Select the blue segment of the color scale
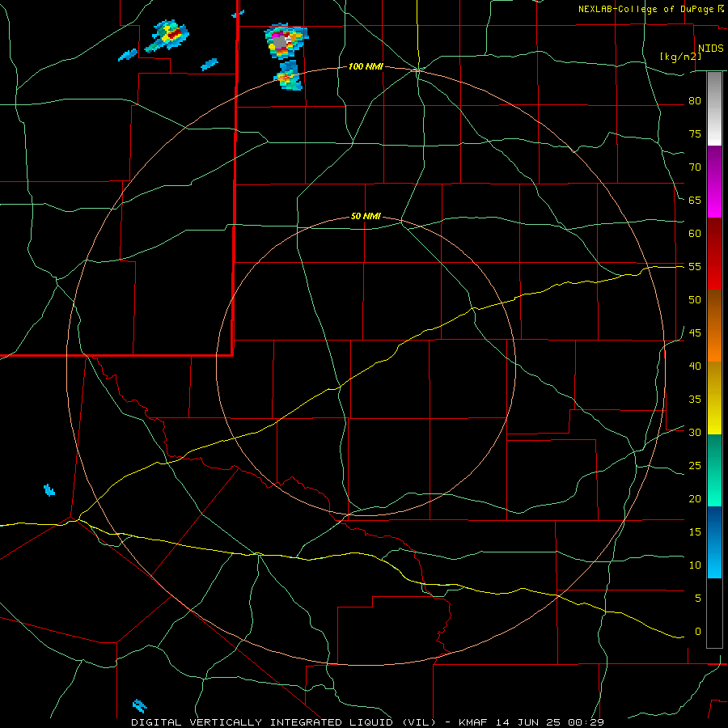Viewport: 728px width, 728px height. click(714, 542)
